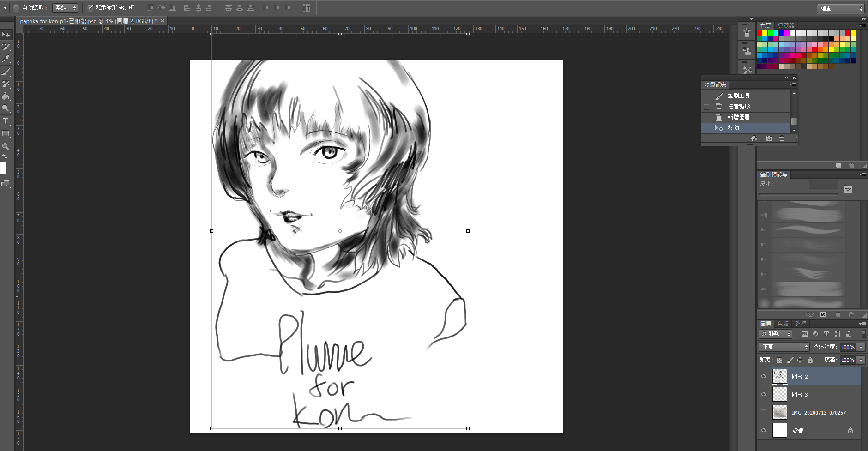This screenshot has width=868, height=451.
Task: Lock all layer attributes (padlock icon)
Action: 810,360
